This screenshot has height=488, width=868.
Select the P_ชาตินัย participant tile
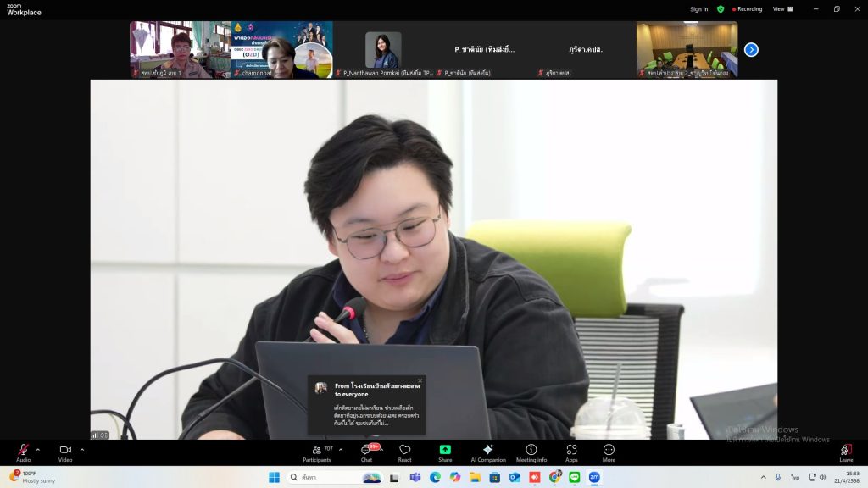point(484,50)
